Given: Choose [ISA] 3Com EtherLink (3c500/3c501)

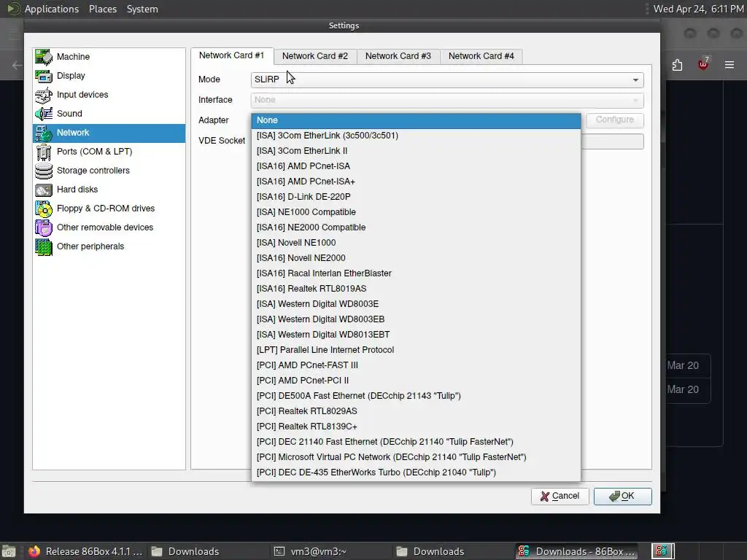Looking at the screenshot, I should tap(416, 136).
